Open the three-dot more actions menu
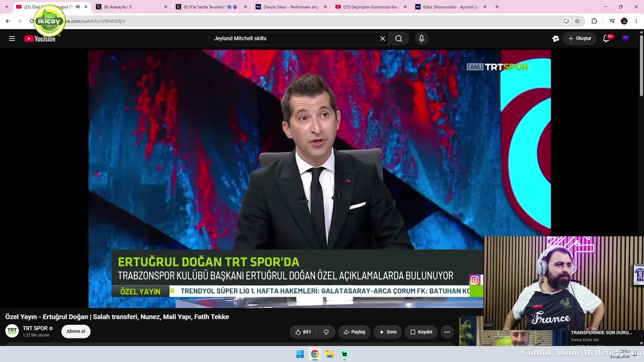Screen dimensions: 644x362 point(447,332)
